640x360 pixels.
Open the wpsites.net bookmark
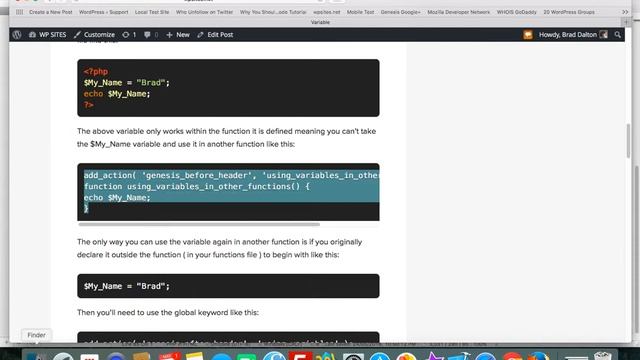[327, 12]
